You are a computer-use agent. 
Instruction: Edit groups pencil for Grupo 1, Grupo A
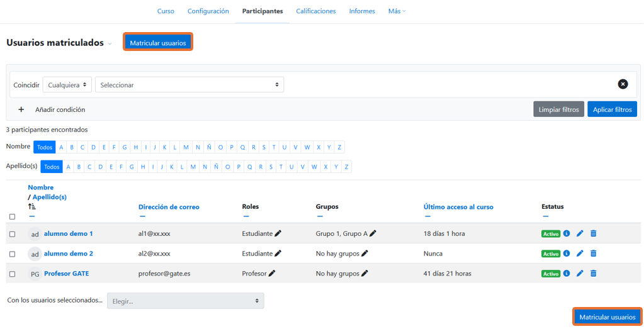[373, 233]
